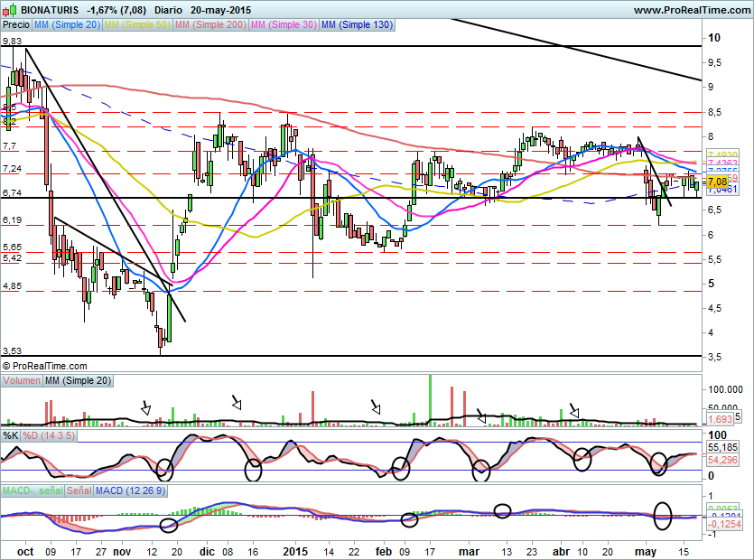Click the 4,85 level label
The image size is (754, 560).
click(x=12, y=285)
